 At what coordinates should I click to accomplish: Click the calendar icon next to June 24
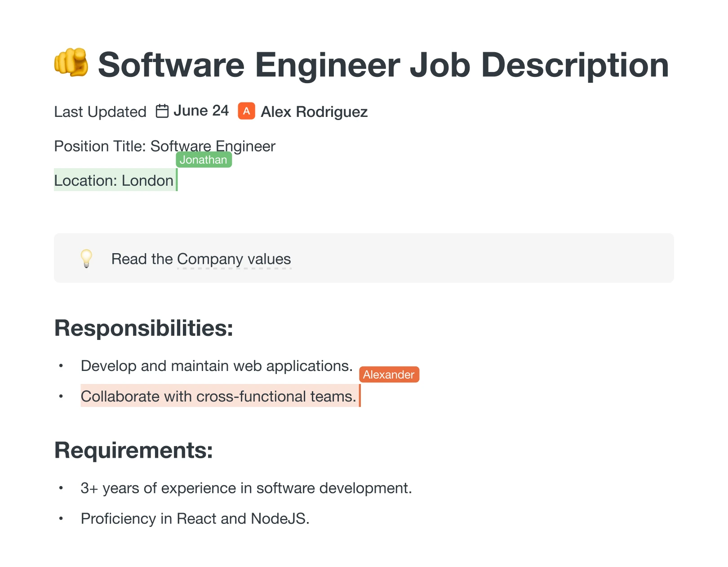[x=162, y=111]
